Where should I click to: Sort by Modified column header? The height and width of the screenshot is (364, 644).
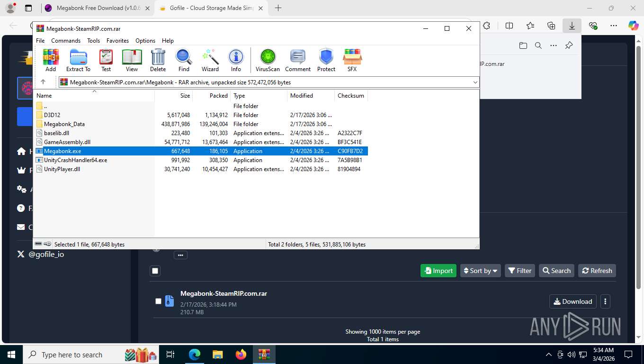click(x=311, y=95)
